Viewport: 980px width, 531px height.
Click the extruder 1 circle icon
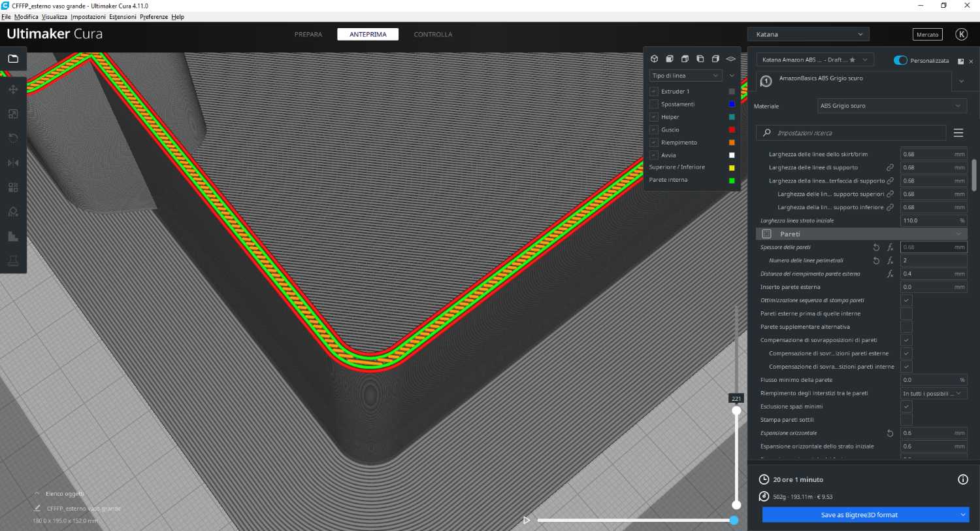point(766,81)
